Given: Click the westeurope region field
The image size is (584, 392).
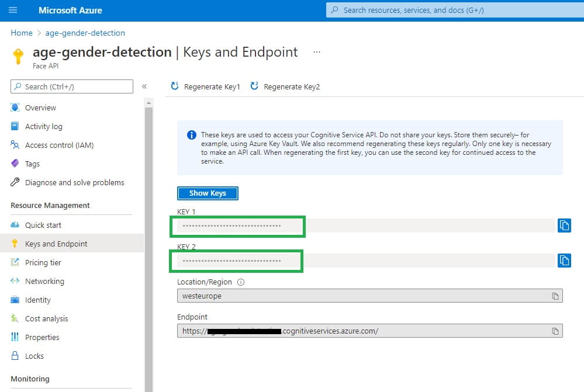Looking at the screenshot, I should (x=370, y=296).
